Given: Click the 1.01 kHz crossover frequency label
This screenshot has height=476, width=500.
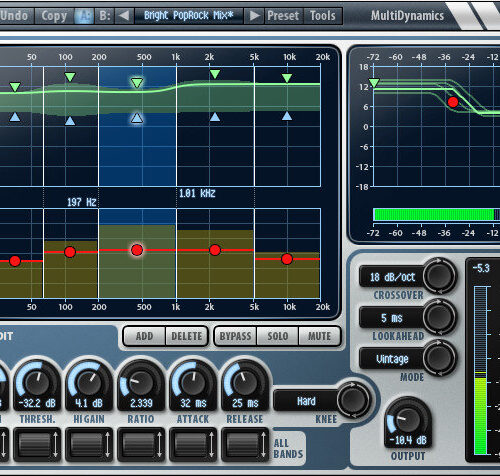Looking at the screenshot, I should [197, 193].
